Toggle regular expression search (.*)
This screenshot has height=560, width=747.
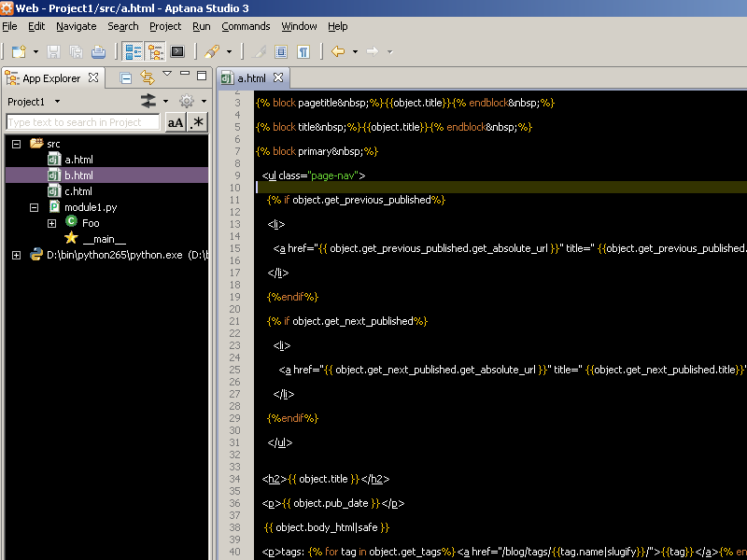click(197, 122)
